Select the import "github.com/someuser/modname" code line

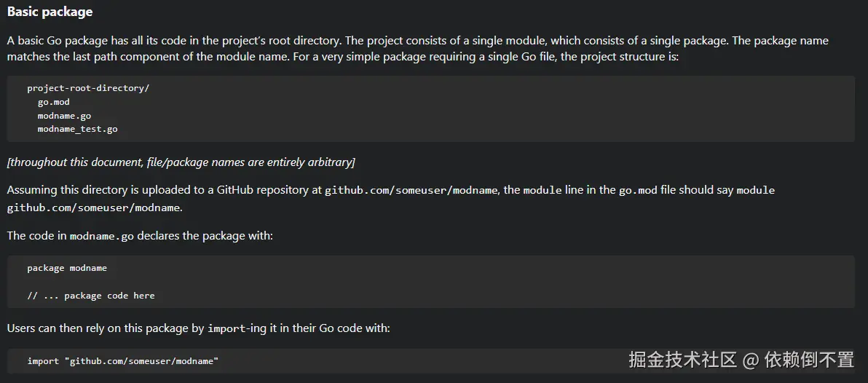(x=122, y=361)
